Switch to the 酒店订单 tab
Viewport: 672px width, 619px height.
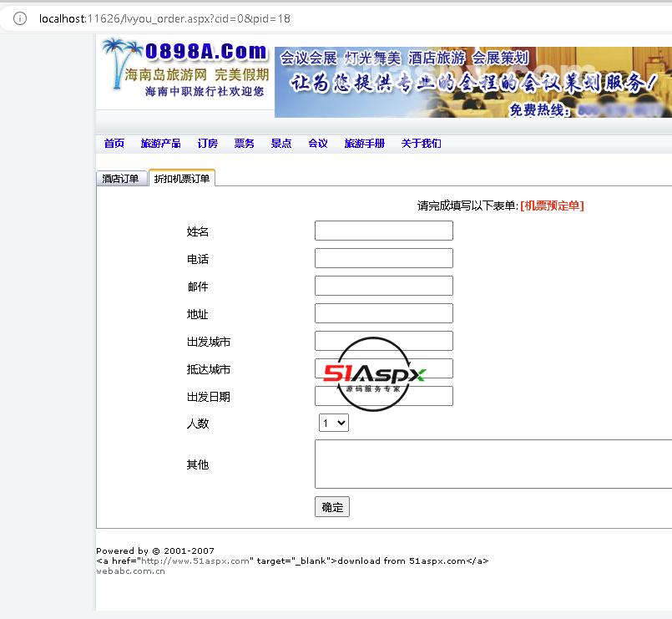122,179
